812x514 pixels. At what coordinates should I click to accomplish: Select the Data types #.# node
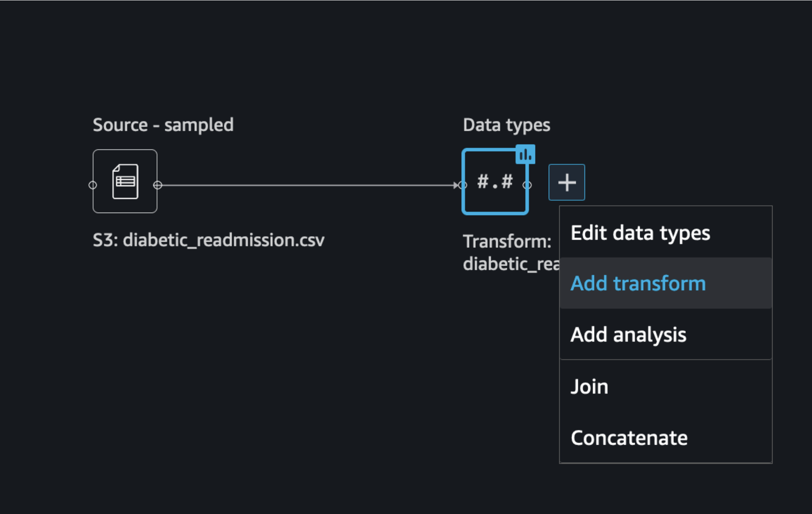point(495,181)
